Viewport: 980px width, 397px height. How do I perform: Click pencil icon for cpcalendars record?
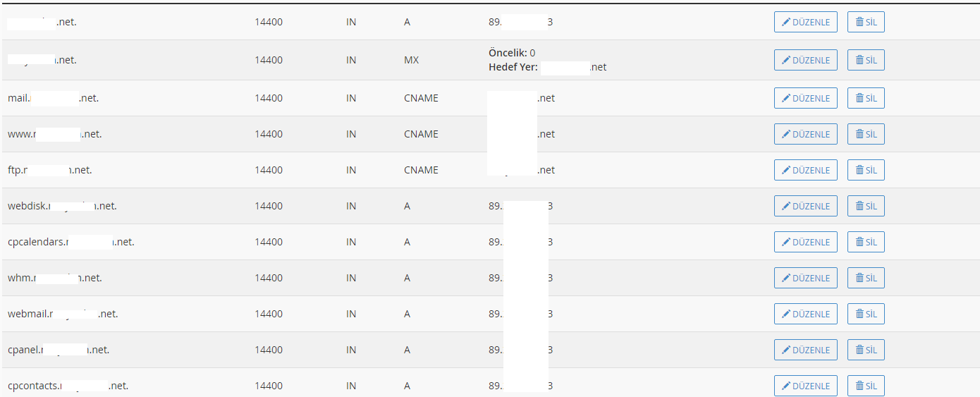(786, 242)
